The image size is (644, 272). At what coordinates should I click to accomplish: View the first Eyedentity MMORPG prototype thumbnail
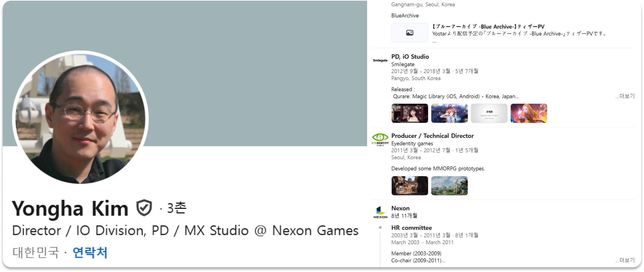pos(409,186)
